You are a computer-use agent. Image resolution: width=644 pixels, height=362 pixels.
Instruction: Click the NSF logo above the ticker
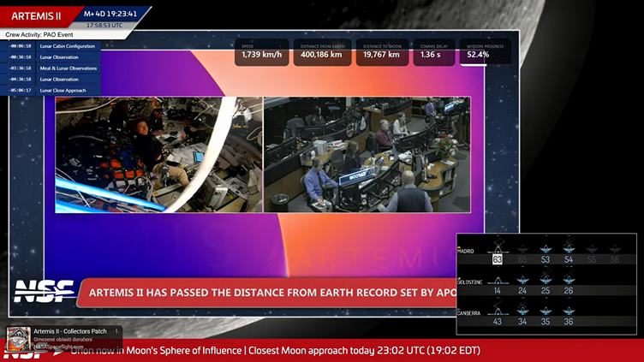[43, 291]
